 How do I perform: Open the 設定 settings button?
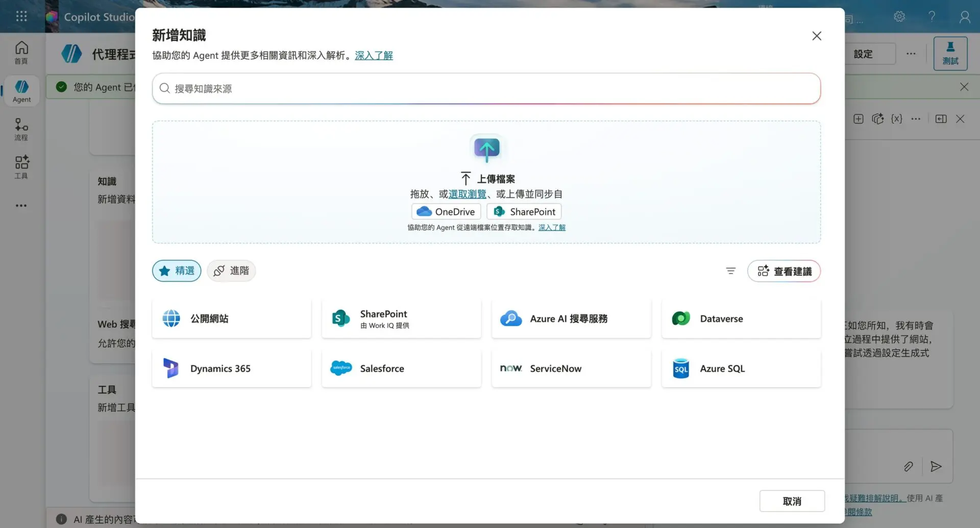tap(870, 54)
